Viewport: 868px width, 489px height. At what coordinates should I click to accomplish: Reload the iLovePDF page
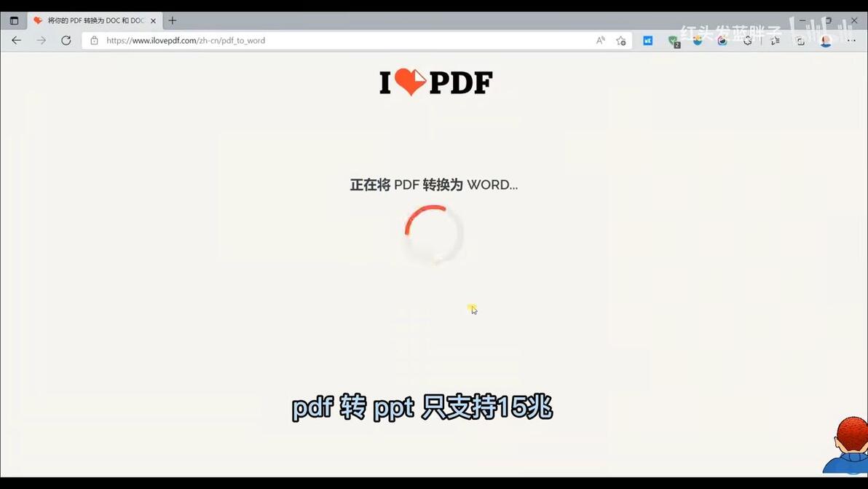coord(66,40)
